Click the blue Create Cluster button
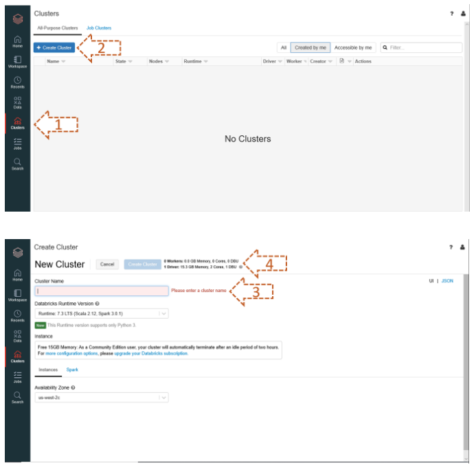The width and height of the screenshot is (476, 472). click(54, 47)
